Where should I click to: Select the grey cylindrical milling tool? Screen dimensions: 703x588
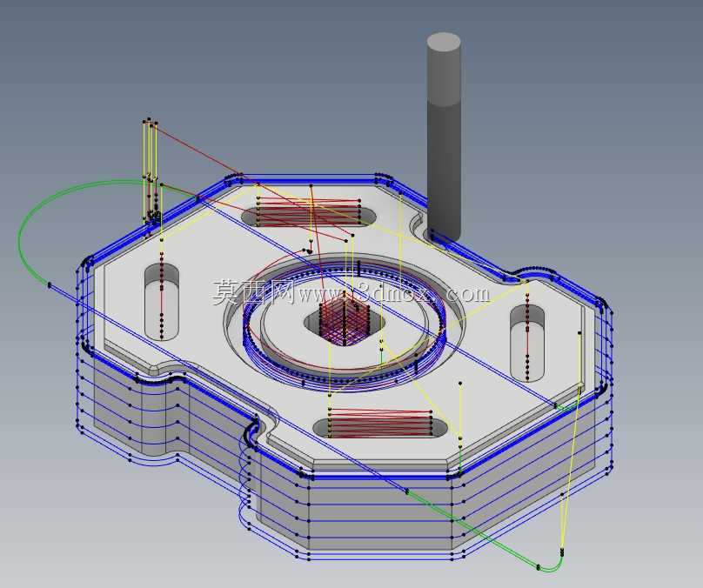pos(444,137)
